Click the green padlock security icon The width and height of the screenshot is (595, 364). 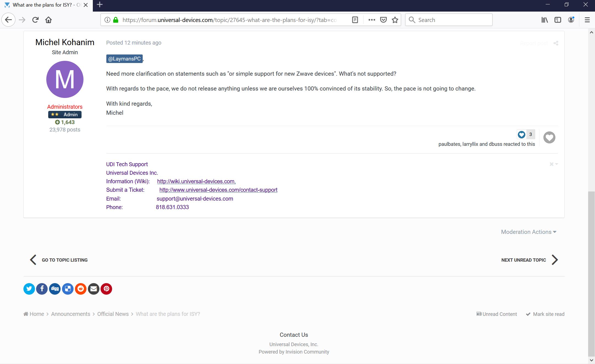pos(116,20)
